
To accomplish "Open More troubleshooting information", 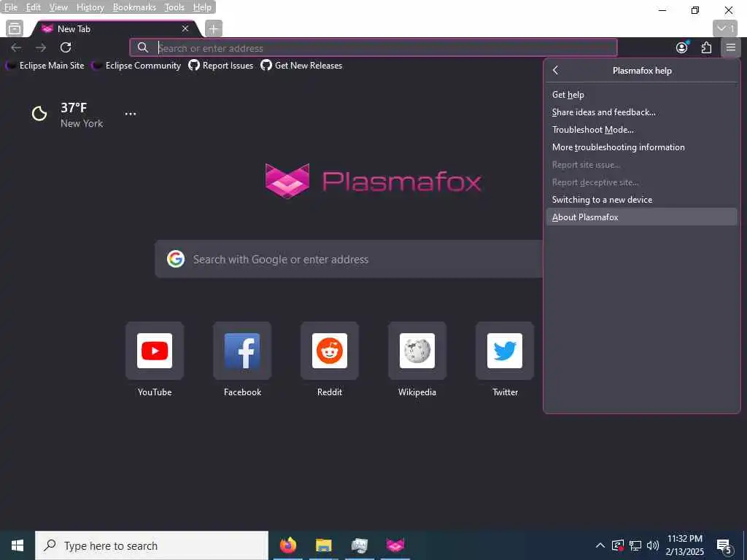I will click(x=641, y=147).
